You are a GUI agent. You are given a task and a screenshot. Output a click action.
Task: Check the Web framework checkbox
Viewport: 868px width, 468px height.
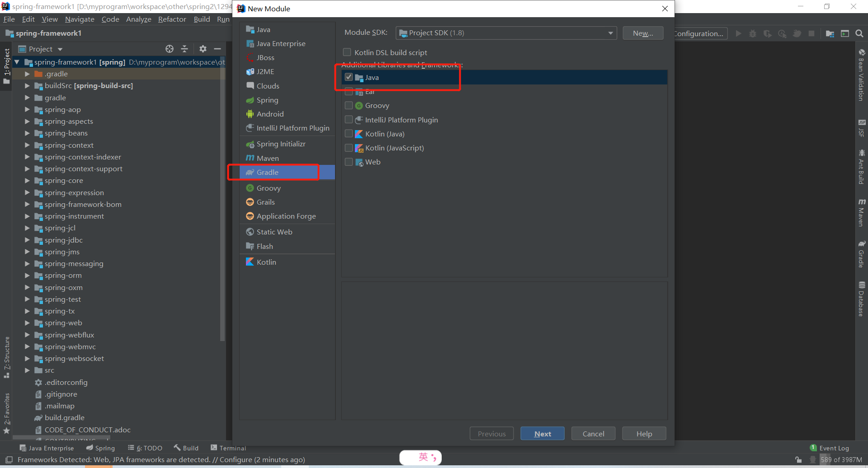[x=349, y=162]
